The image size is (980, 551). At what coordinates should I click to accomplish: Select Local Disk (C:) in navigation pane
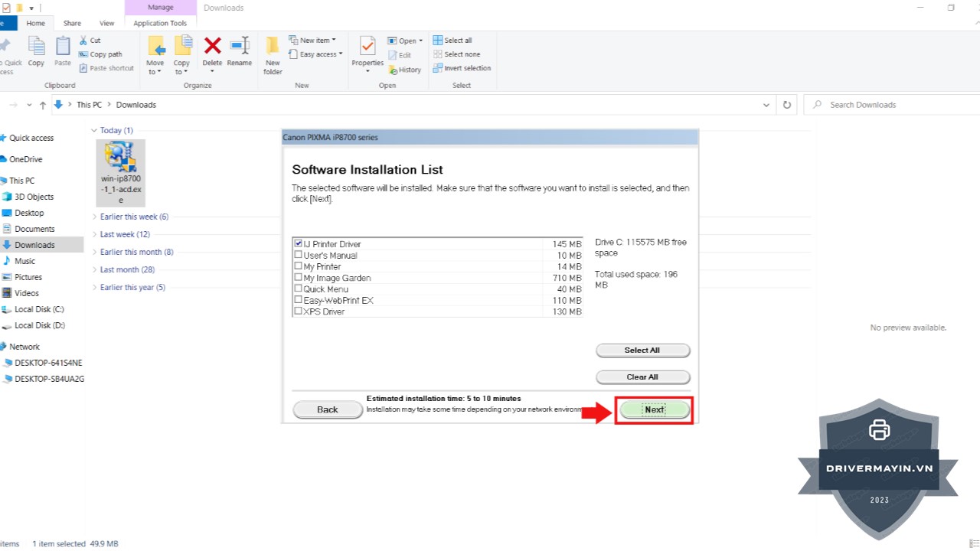(x=39, y=309)
